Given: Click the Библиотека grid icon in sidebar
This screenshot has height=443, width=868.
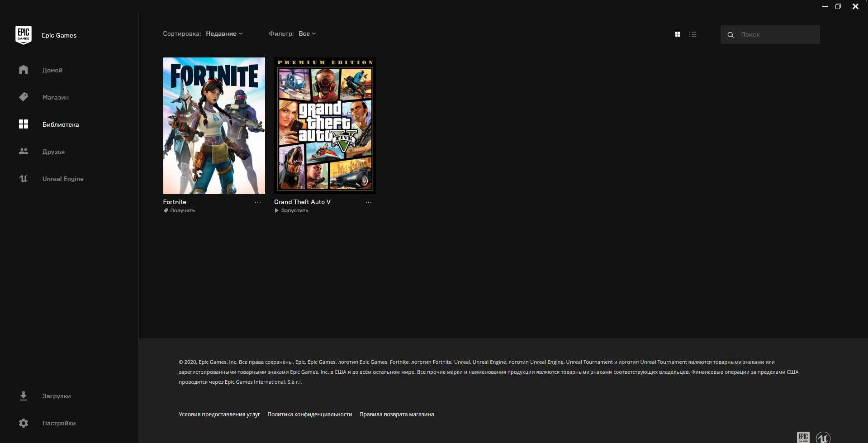Looking at the screenshot, I should 24,124.
